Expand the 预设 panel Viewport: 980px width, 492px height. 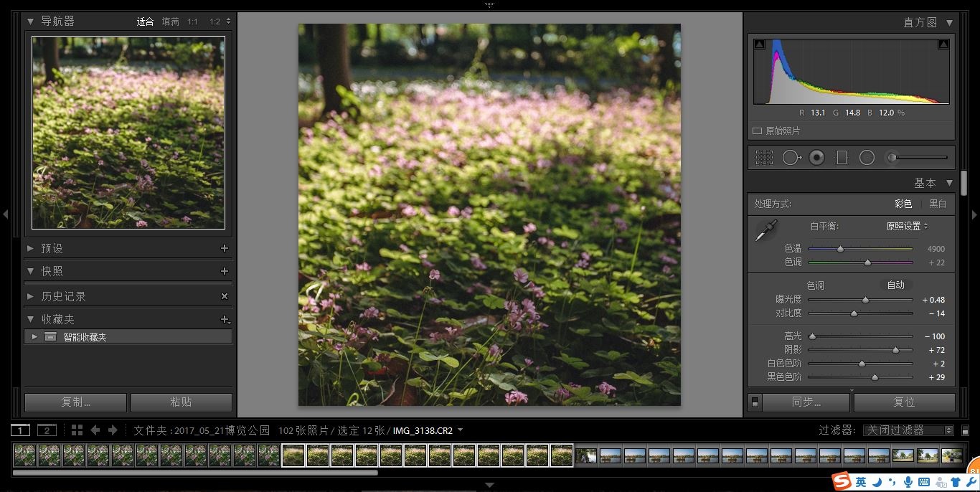[30, 248]
